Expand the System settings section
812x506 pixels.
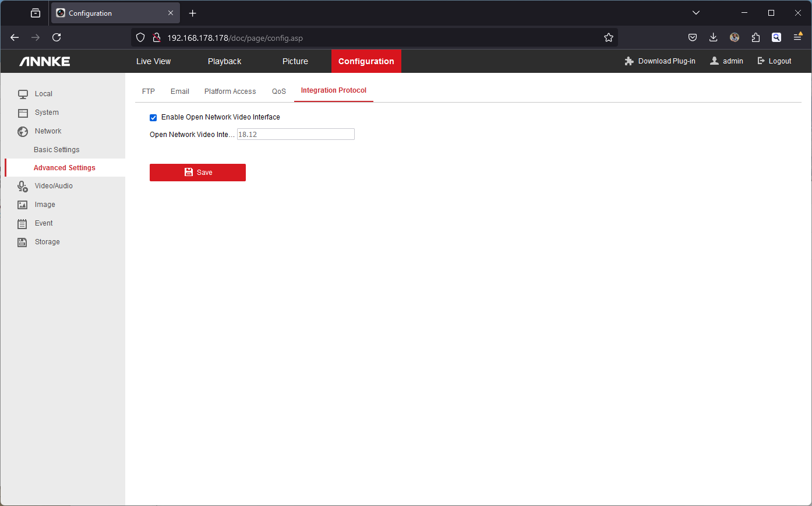(x=47, y=113)
